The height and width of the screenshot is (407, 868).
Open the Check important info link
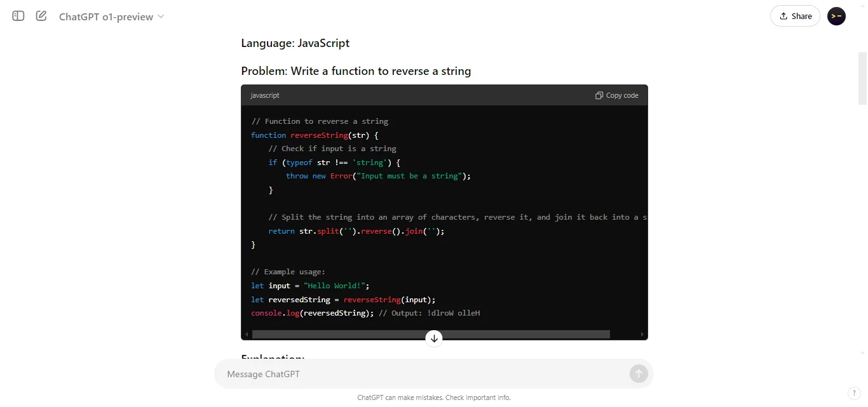477,397
